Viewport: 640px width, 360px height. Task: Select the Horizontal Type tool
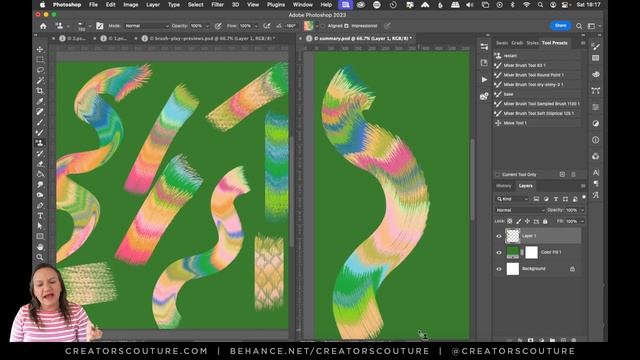pos(40,216)
